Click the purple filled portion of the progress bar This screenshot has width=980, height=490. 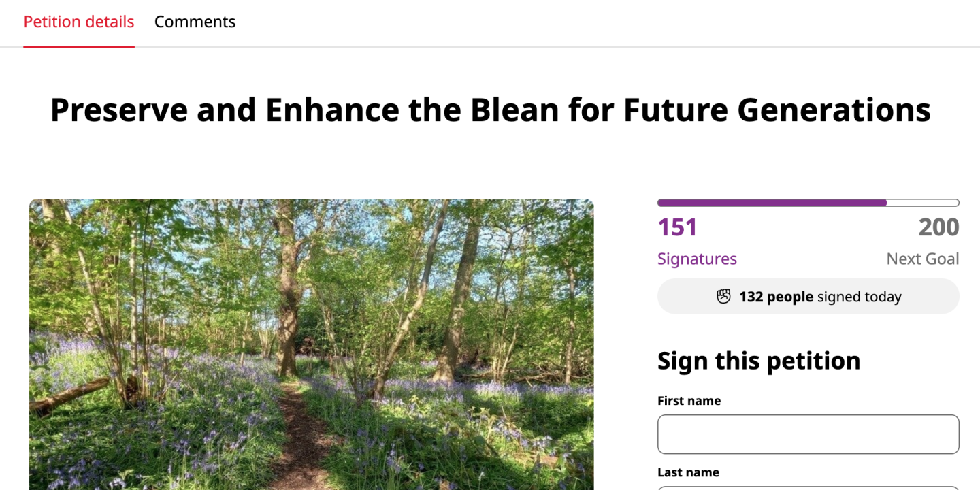(x=769, y=202)
